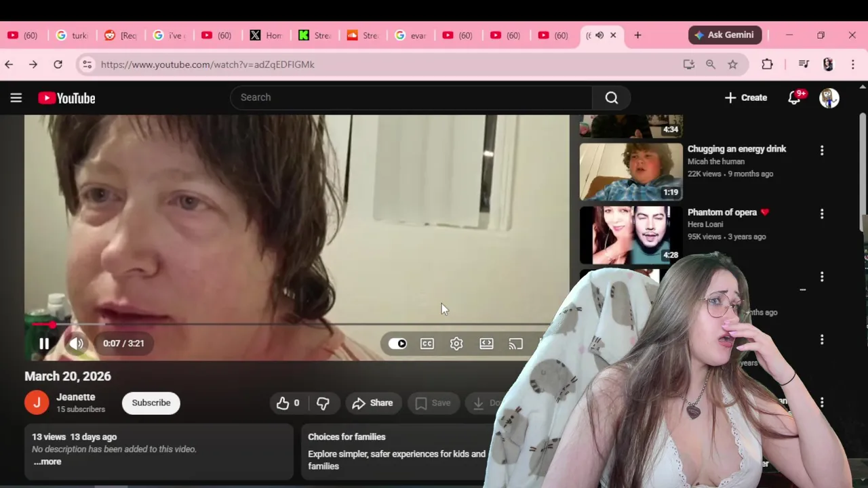The width and height of the screenshot is (868, 488).
Task: Click the address bar URL
Action: 208,64
